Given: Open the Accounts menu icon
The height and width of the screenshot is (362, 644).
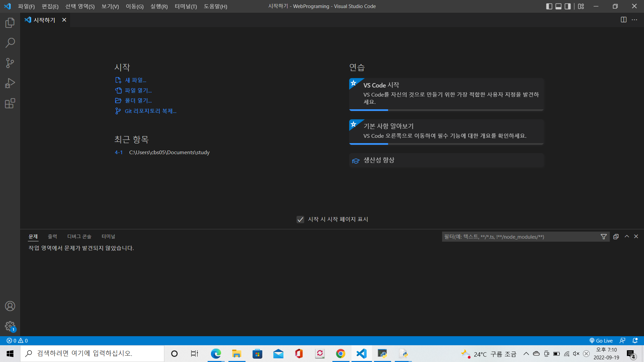Looking at the screenshot, I should pos(10,306).
